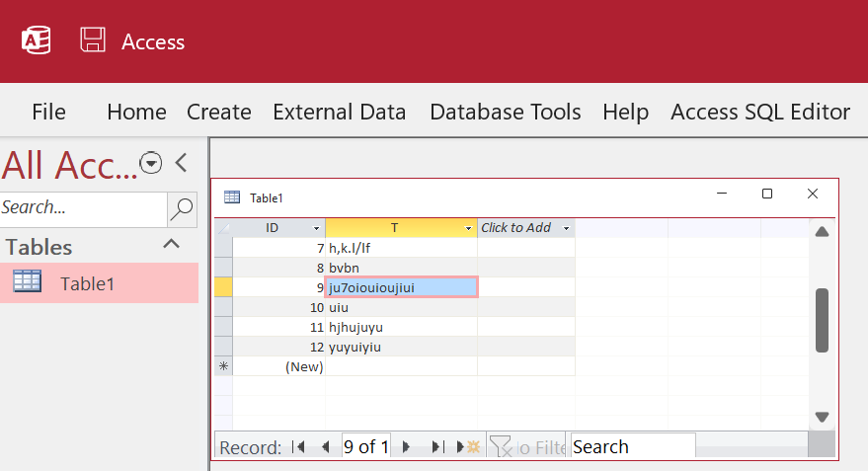
Task: Click the record navigation Search box
Action: [x=633, y=446]
